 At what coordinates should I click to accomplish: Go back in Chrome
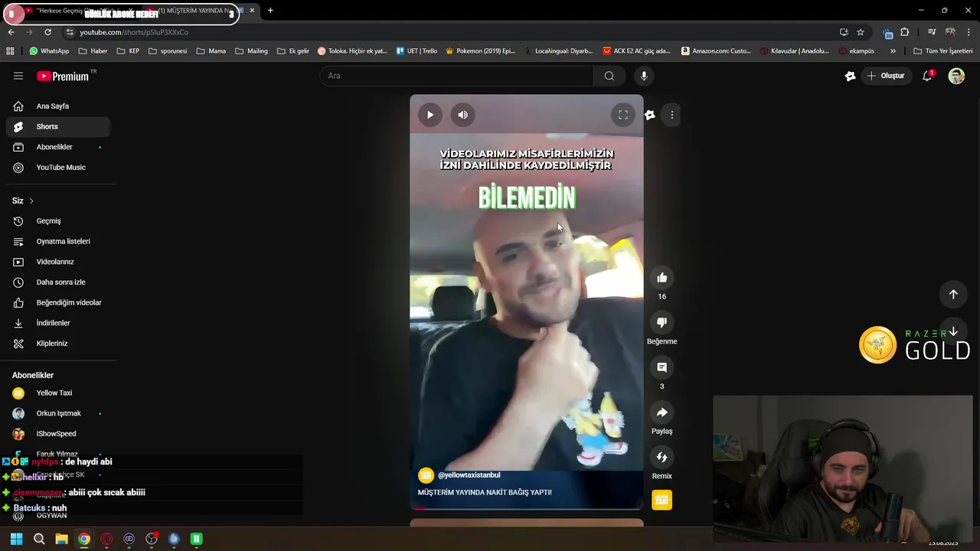coord(11,32)
